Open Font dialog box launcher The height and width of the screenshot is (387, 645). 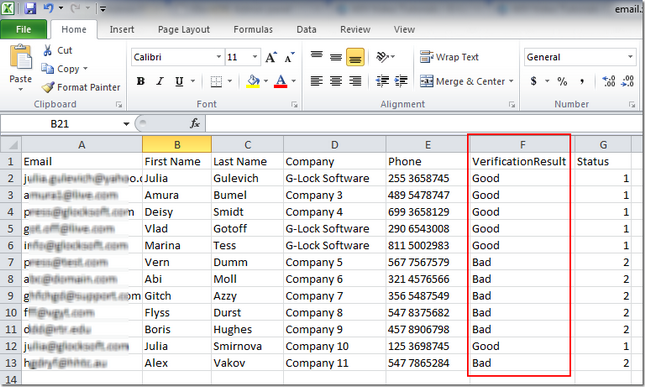294,104
